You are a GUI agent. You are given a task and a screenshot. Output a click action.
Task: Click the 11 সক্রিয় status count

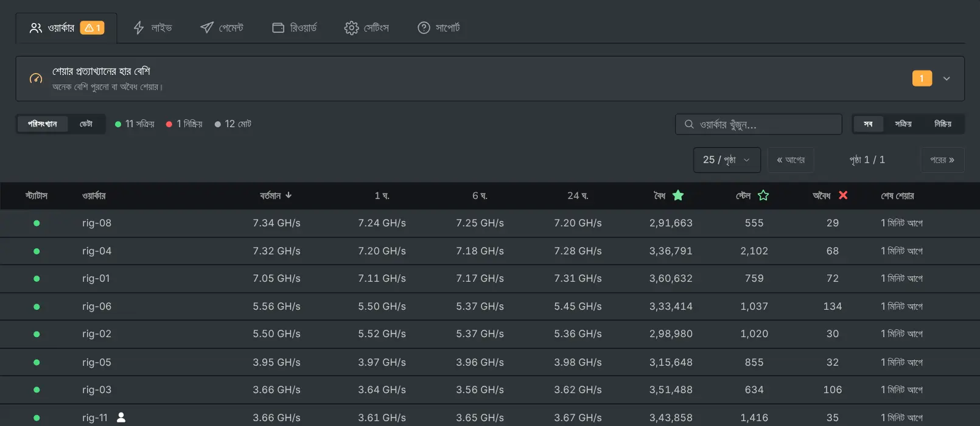(x=135, y=124)
